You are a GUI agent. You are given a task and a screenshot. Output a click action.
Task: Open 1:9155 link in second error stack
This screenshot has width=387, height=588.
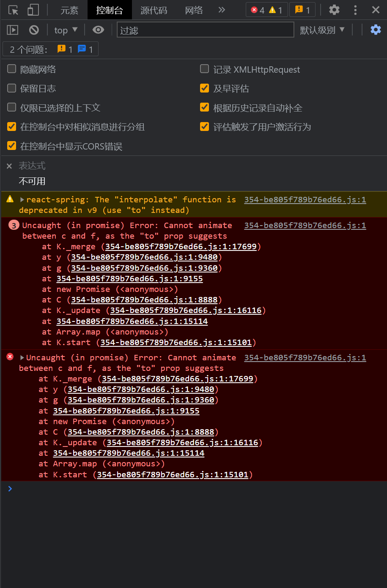pos(126,411)
